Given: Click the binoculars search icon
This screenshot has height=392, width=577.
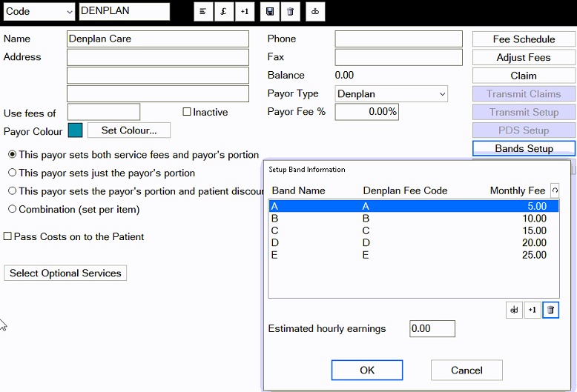Looking at the screenshot, I should point(315,12).
